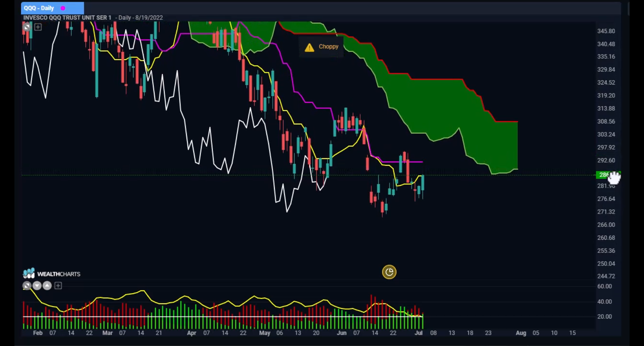Move the indicator pane up
The image size is (644, 346).
point(47,286)
